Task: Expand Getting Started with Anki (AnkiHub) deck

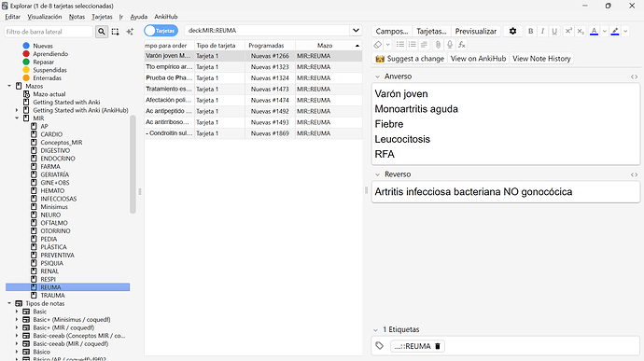Action: point(17,110)
